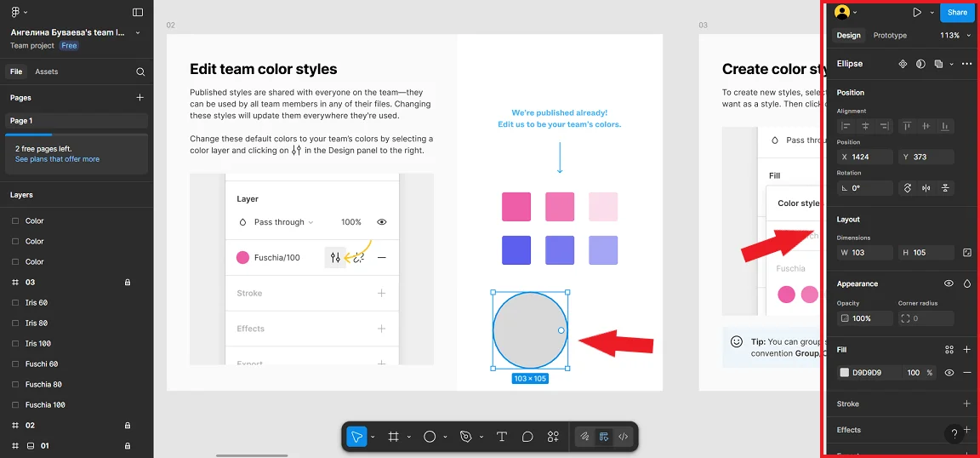Switch to Draw mode toggle
980x458 pixels.
[x=584, y=437]
